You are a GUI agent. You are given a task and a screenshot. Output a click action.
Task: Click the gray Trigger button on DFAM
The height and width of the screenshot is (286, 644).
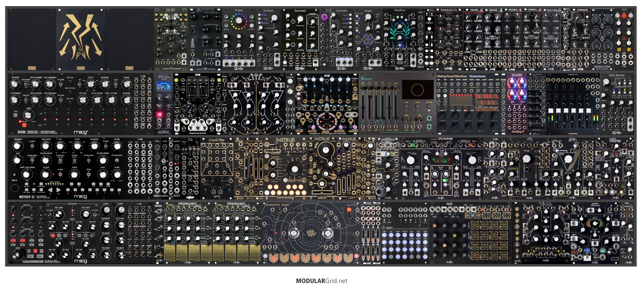click(16, 115)
